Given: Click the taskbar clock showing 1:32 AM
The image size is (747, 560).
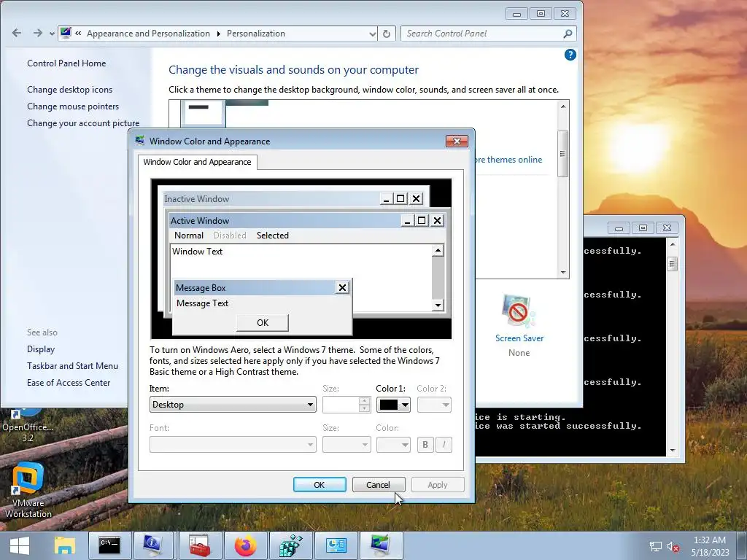Looking at the screenshot, I should point(710,546).
